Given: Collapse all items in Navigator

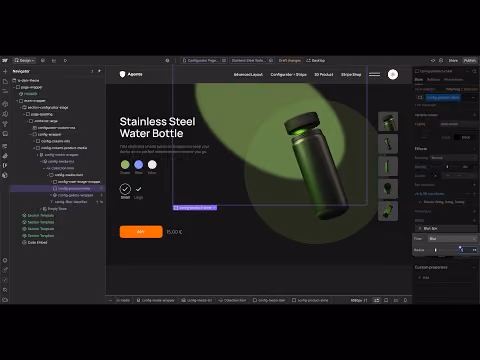Looking at the screenshot, I should 92,71.
